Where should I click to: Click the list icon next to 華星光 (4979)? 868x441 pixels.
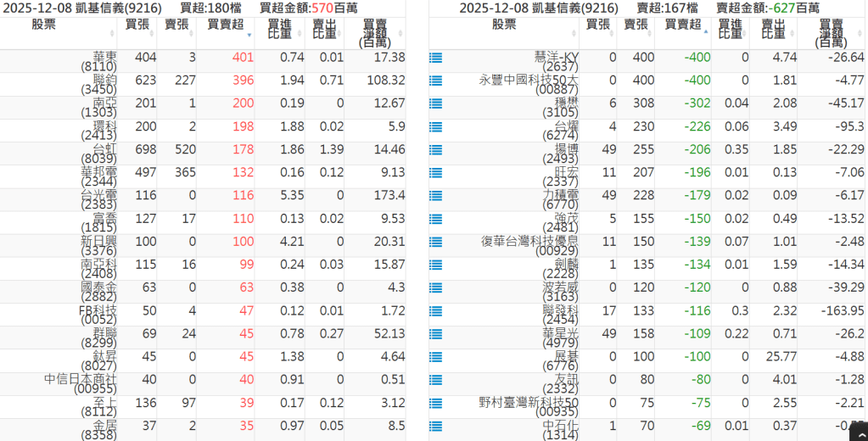[436, 335]
